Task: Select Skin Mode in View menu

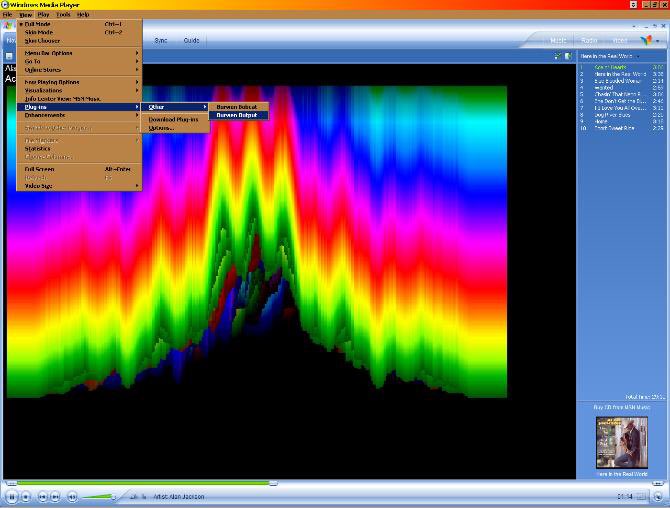Action: 79,32
